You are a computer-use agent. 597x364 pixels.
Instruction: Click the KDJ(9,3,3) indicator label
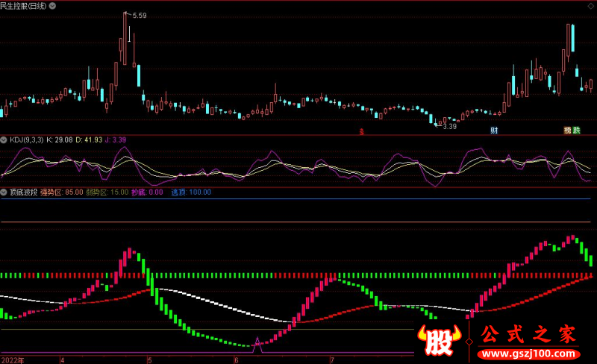click(x=26, y=139)
